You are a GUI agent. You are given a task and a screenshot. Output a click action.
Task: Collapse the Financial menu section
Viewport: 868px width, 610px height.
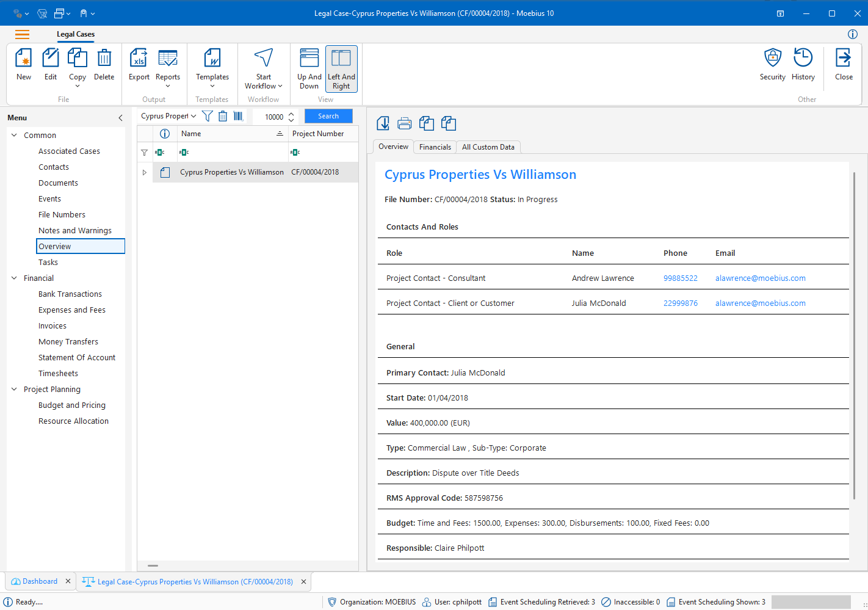point(14,278)
